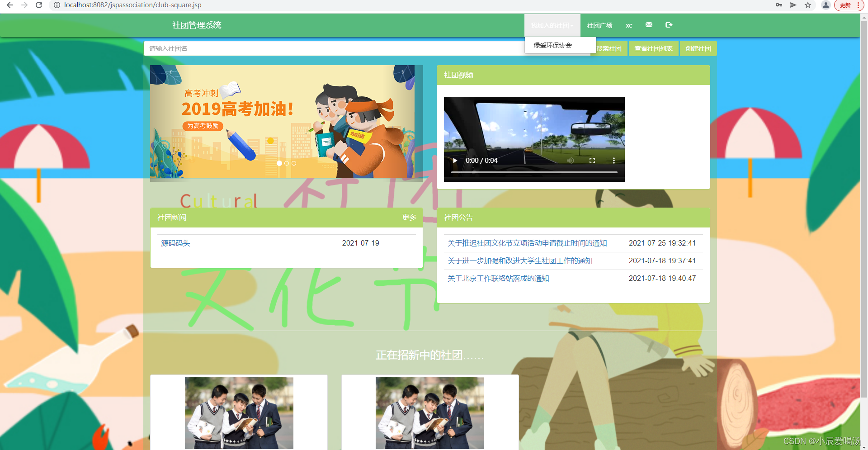
Task: Go back with the browser back arrow
Action: [x=10, y=5]
